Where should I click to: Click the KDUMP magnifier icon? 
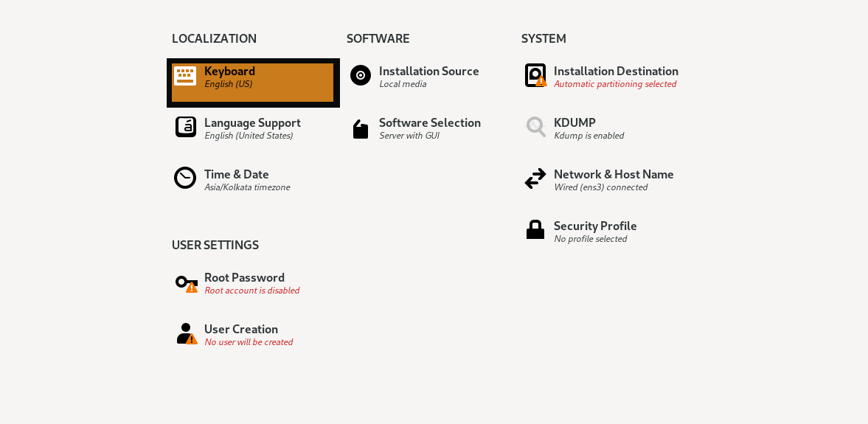pos(535,127)
